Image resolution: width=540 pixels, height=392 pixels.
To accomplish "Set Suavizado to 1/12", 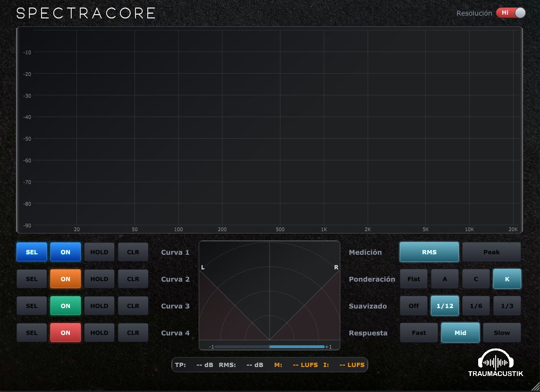I will point(445,306).
